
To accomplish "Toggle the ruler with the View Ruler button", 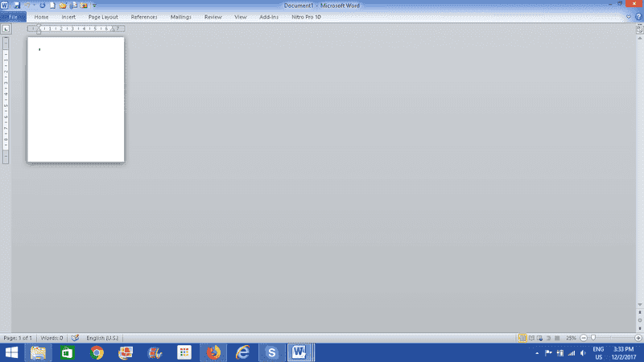I will pos(639,30).
